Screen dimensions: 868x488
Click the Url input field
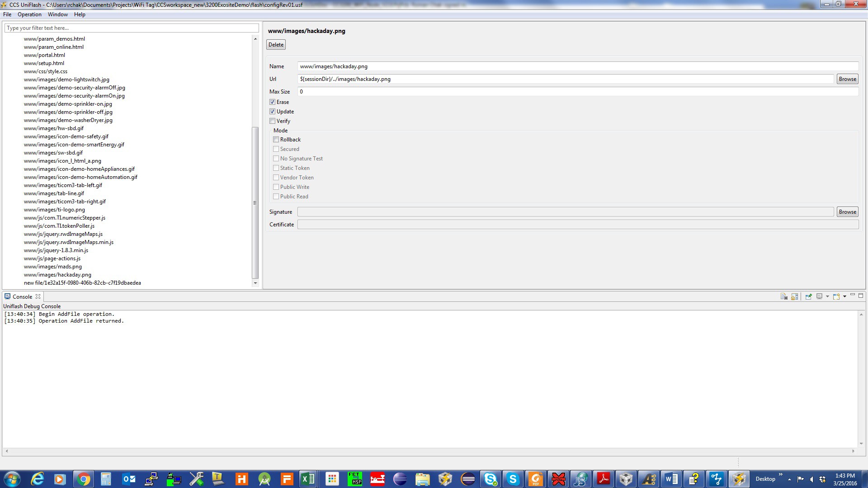pos(566,79)
